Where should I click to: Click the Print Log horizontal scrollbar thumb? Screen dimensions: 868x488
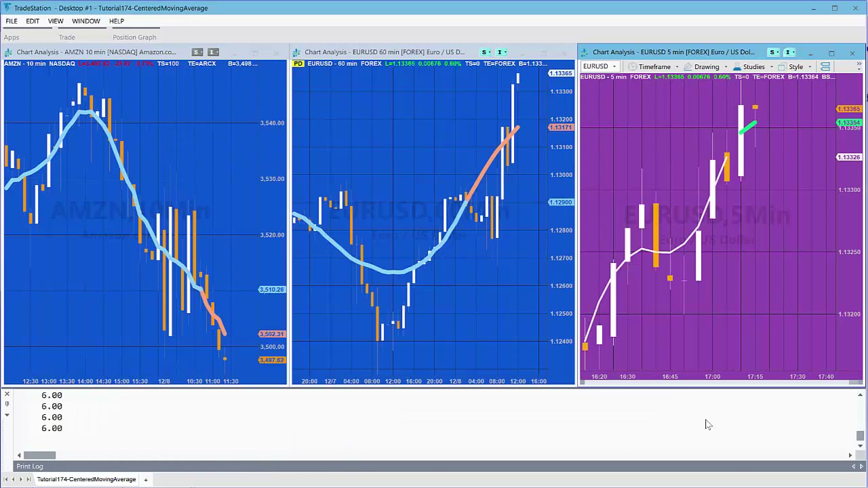click(x=40, y=455)
